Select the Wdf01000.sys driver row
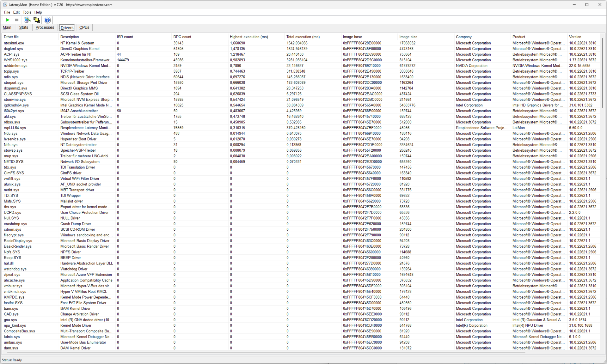Screen dimensions: 607x364 [x=15, y=60]
